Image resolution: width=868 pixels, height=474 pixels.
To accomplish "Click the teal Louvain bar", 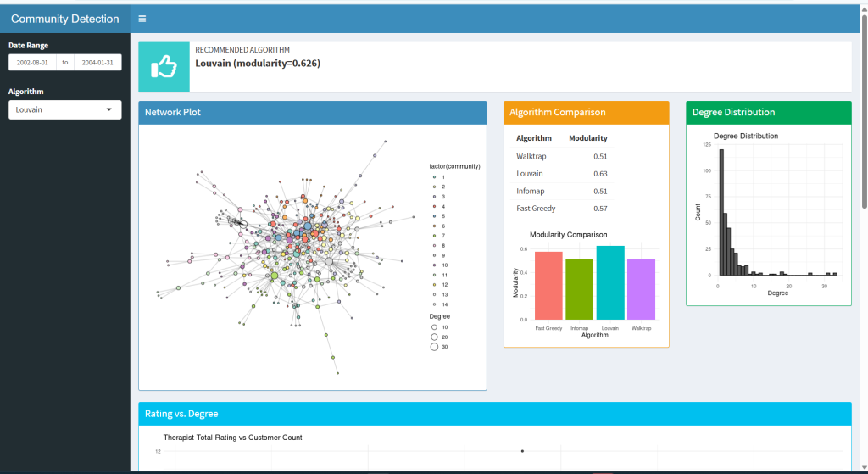I will [x=610, y=282].
